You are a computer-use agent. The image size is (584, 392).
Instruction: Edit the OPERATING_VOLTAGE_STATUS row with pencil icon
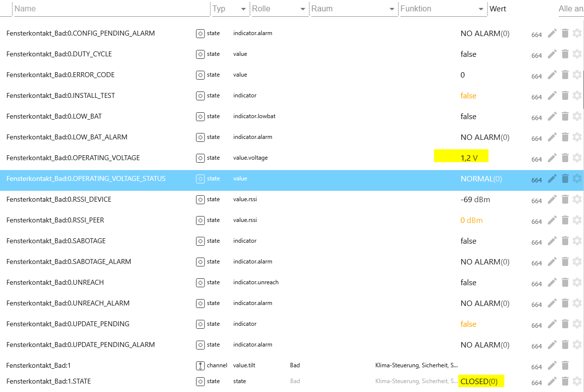click(552, 178)
